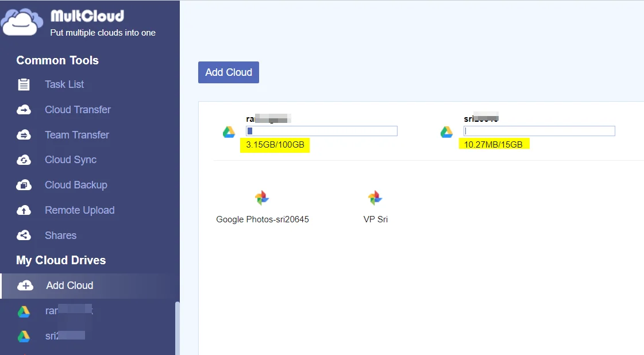Click the Cloud Transfer arrow cloud icon
Viewport: 644px width, 355px height.
point(24,110)
